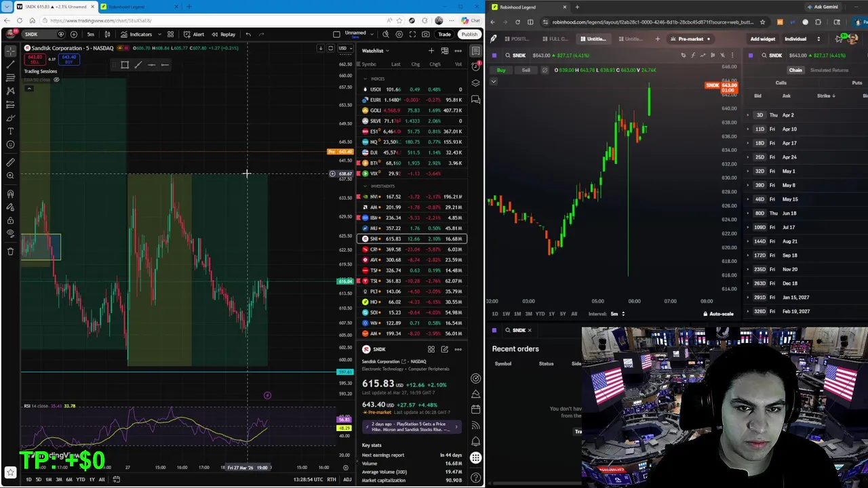Open the 5m timeframe interval selector
Screen dimensions: 868x488
pyautogui.click(x=90, y=35)
